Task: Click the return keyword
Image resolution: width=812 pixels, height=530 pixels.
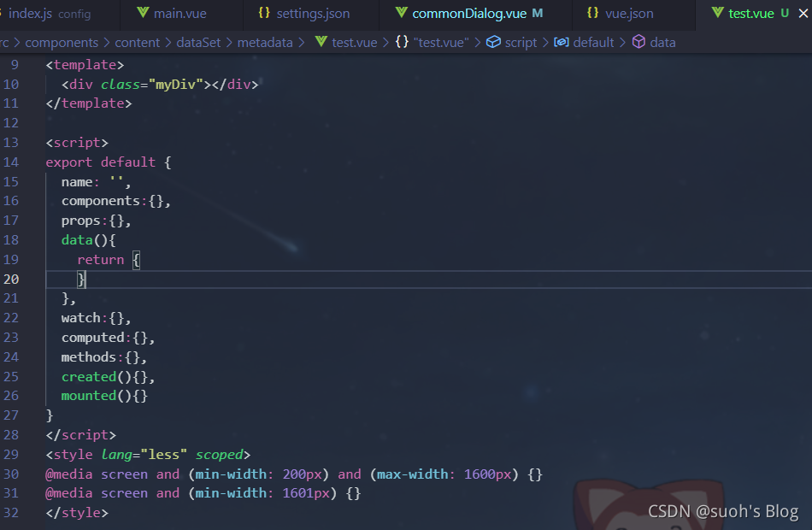Action: pos(101,260)
